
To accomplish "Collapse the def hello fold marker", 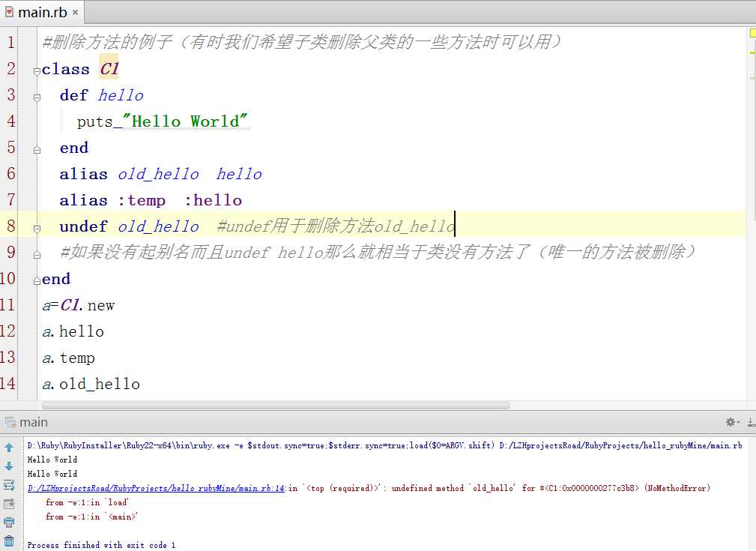I will (37, 97).
